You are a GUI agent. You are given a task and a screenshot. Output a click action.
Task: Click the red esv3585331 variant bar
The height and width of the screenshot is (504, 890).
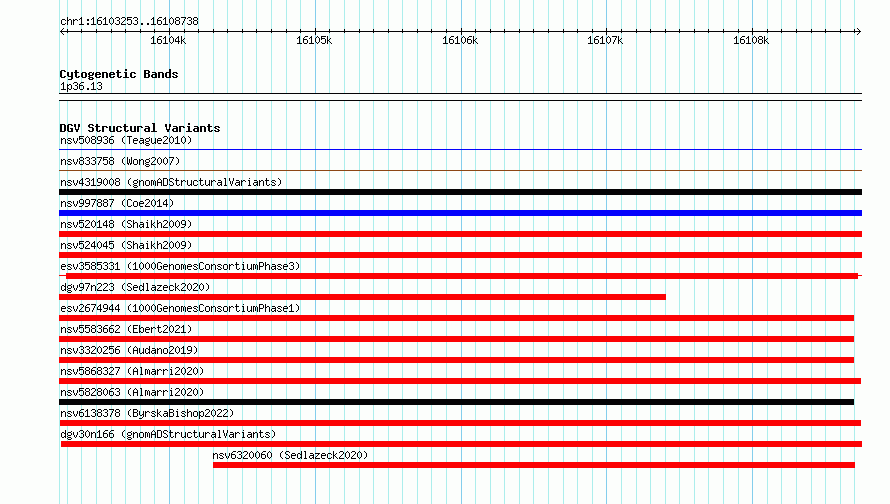coord(462,276)
